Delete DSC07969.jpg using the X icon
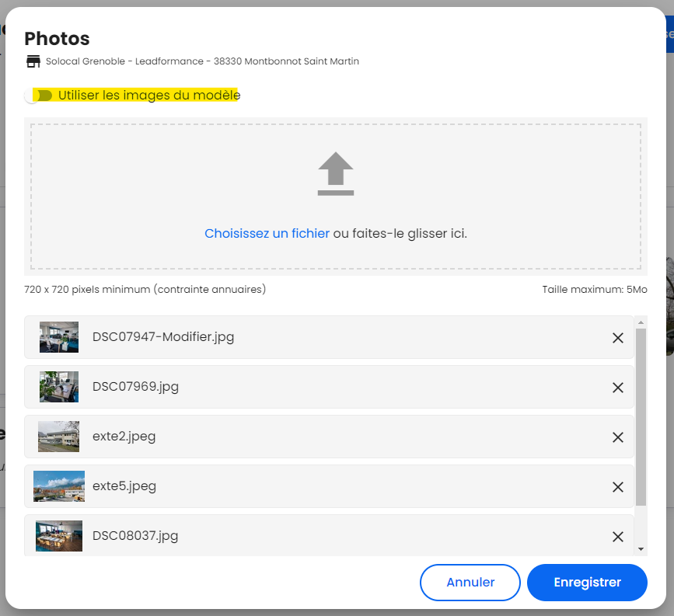 [618, 388]
